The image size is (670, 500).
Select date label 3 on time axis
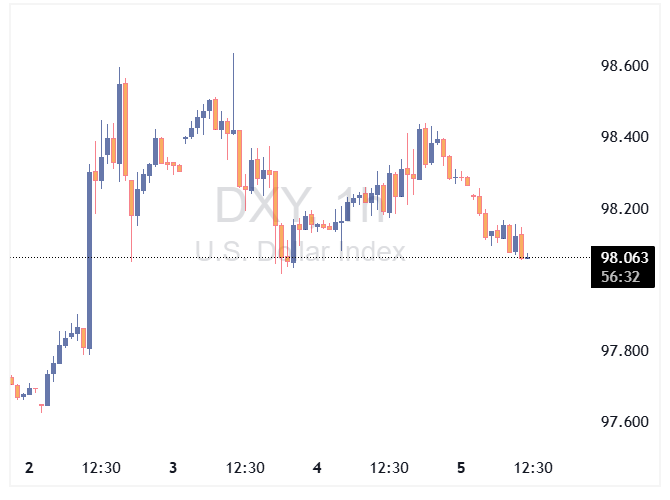coord(173,468)
